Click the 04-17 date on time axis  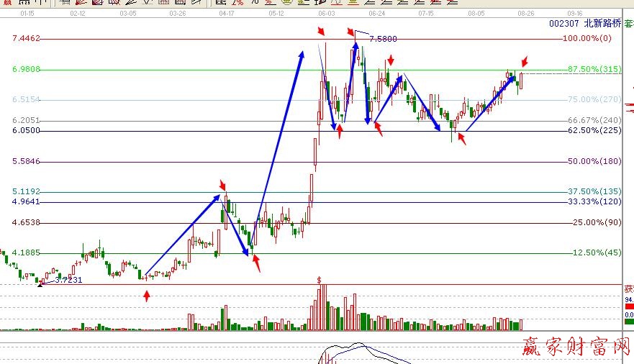pyautogui.click(x=226, y=14)
